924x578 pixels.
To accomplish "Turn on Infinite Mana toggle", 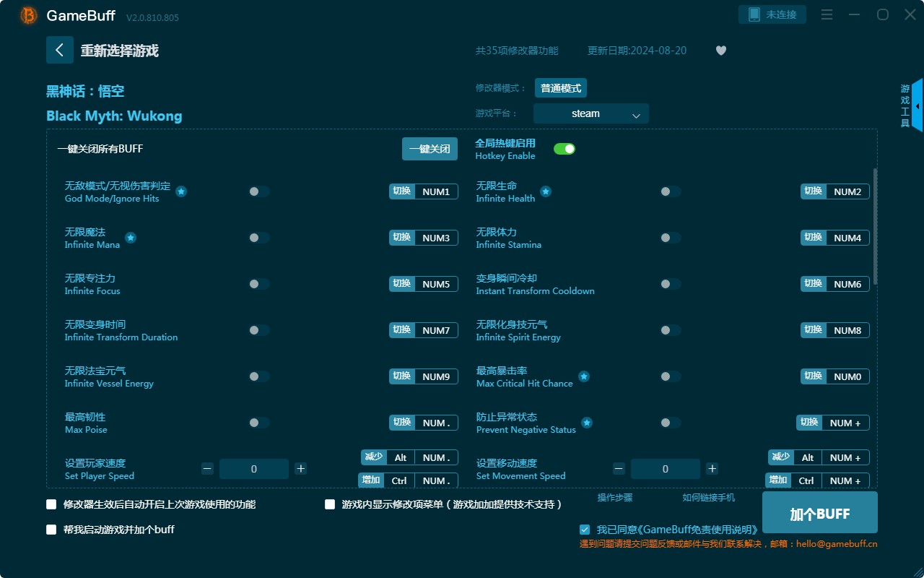I will 259,238.
